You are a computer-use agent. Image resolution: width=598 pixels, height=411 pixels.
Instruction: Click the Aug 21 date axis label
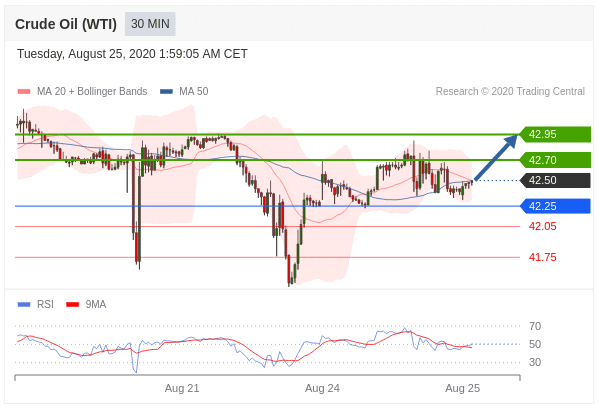click(x=182, y=388)
